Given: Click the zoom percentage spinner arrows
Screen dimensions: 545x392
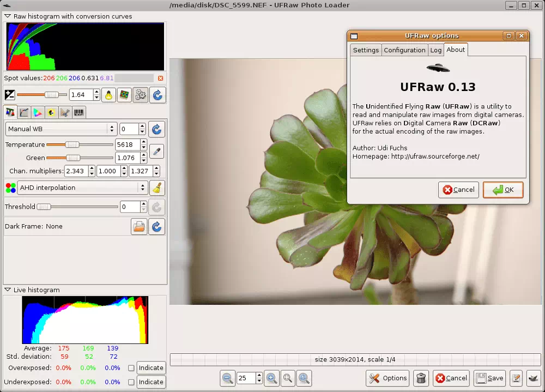Looking at the screenshot, I should click(259, 378).
